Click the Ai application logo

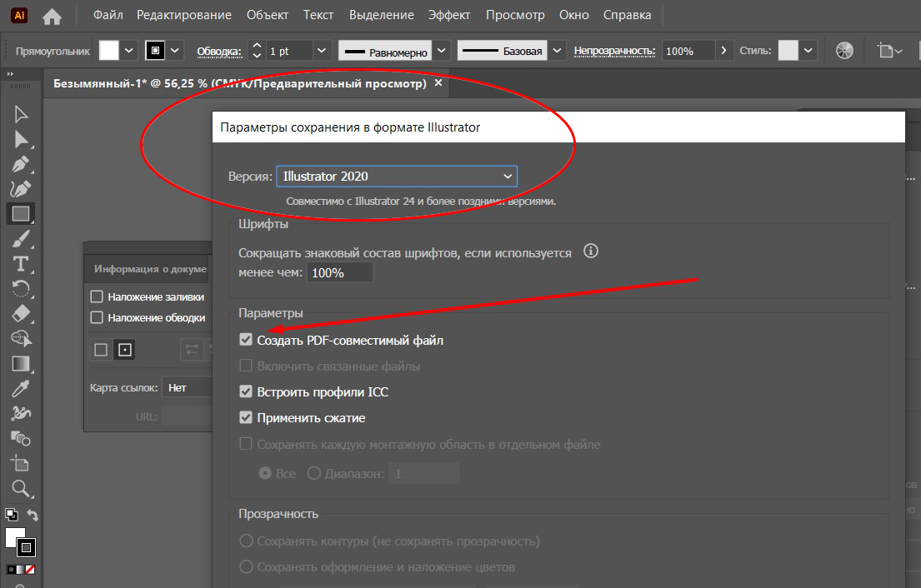[19, 15]
